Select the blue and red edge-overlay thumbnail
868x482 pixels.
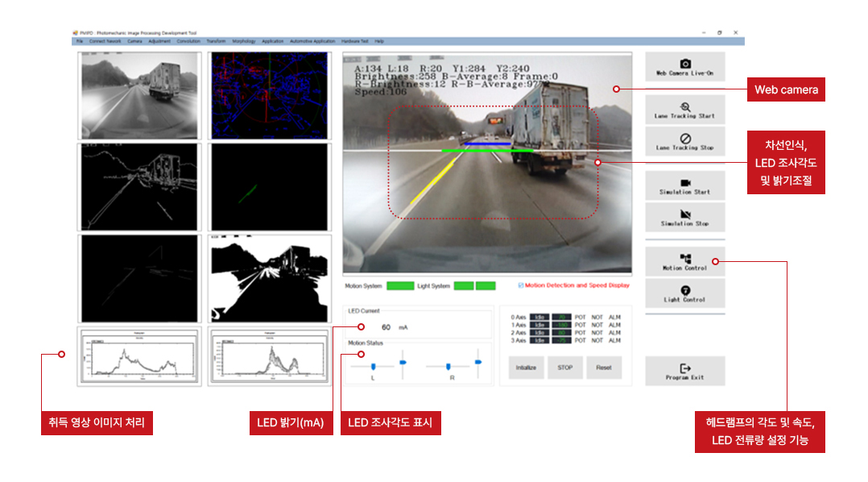coord(269,96)
